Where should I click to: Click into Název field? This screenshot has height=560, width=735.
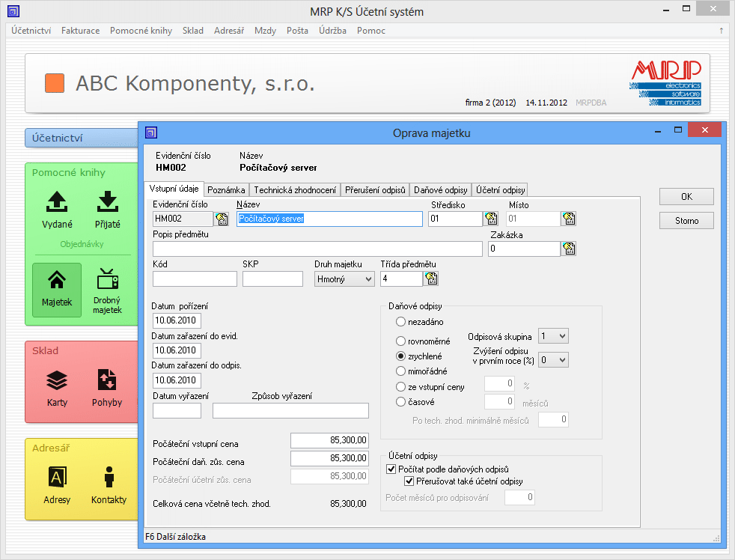pyautogui.click(x=329, y=219)
